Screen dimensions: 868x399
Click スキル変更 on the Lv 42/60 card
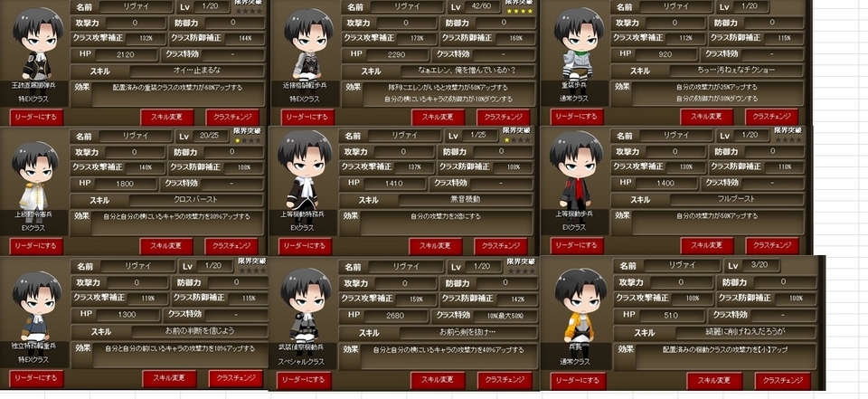(438, 118)
